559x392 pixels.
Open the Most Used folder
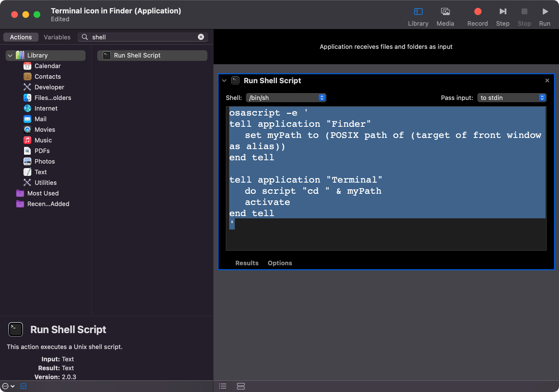pyautogui.click(x=43, y=193)
